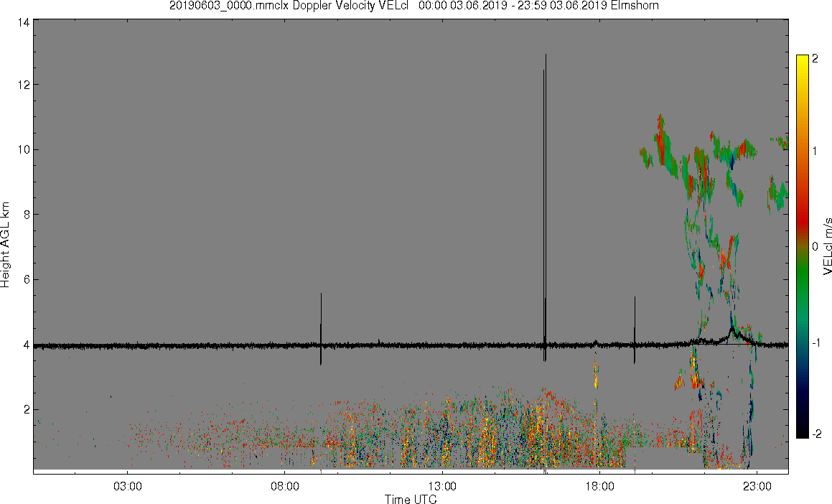Screen dimensions: 832x504
Task: Click the yellow top of the colorbar
Action: pos(803,60)
